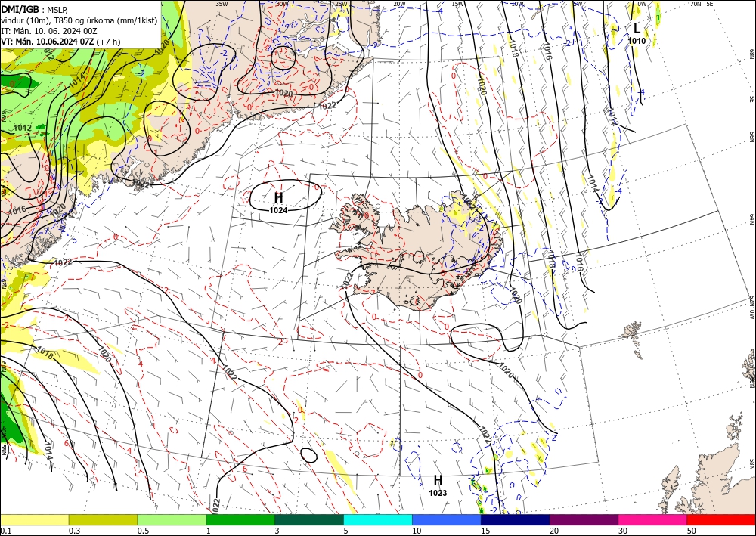Screen dimensions: 756x536
Task: Pick the cyan 5–10 legend swatch
Action: pos(378,519)
